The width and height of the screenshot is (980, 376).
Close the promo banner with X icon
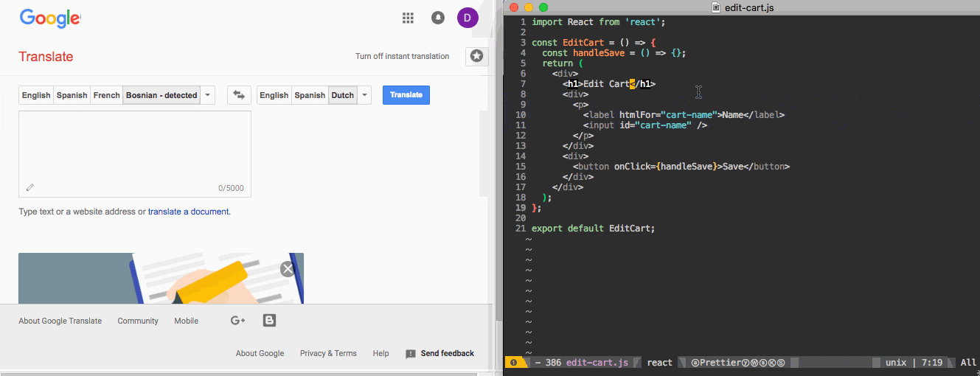click(288, 269)
